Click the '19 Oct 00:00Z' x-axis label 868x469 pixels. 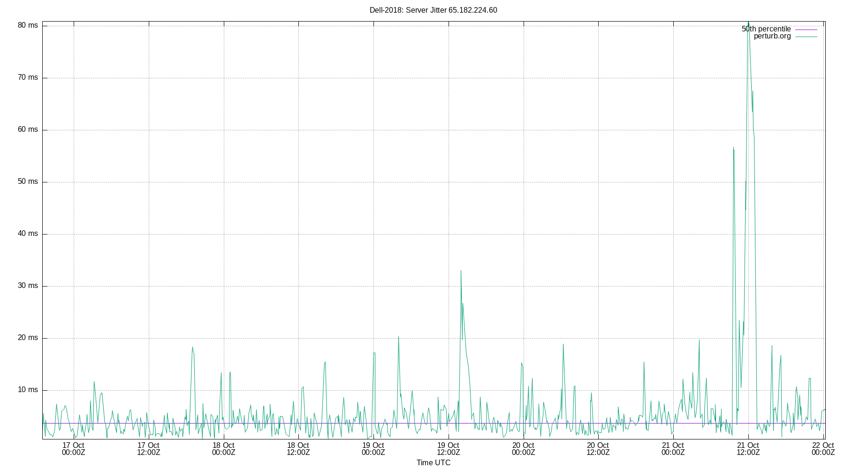pos(373,449)
